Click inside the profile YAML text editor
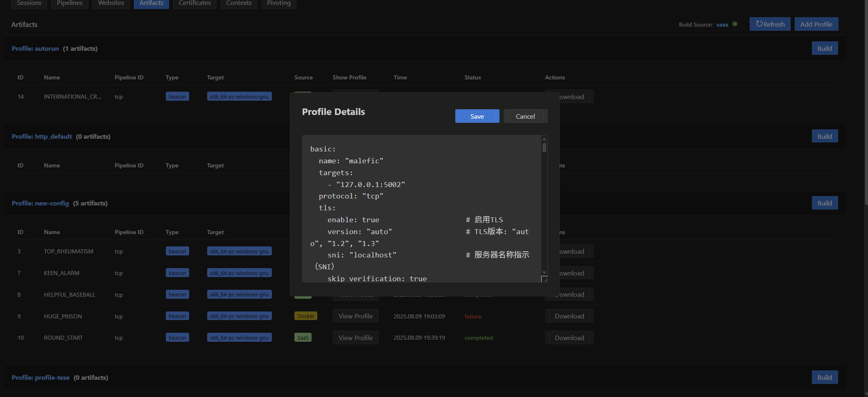 pyautogui.click(x=422, y=209)
